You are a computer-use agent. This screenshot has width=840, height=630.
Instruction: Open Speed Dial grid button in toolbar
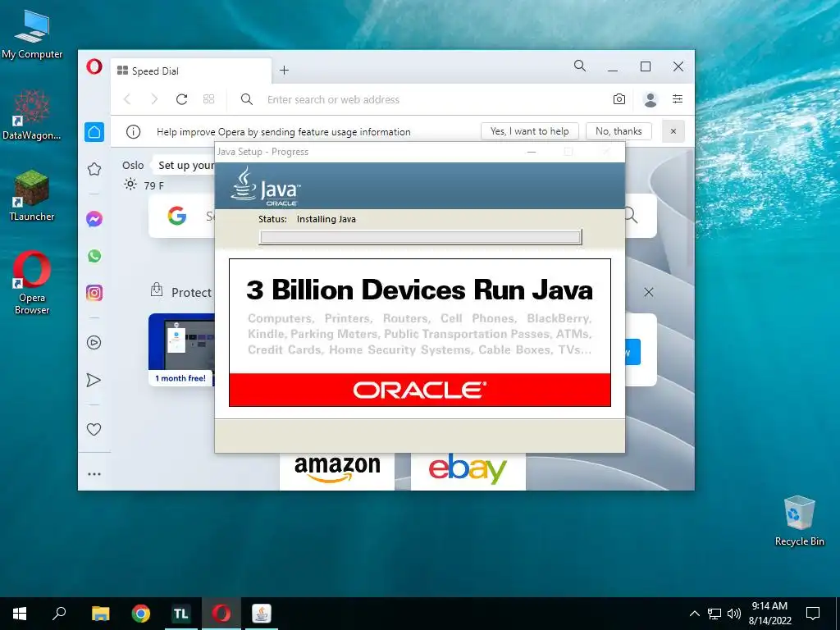(x=209, y=99)
